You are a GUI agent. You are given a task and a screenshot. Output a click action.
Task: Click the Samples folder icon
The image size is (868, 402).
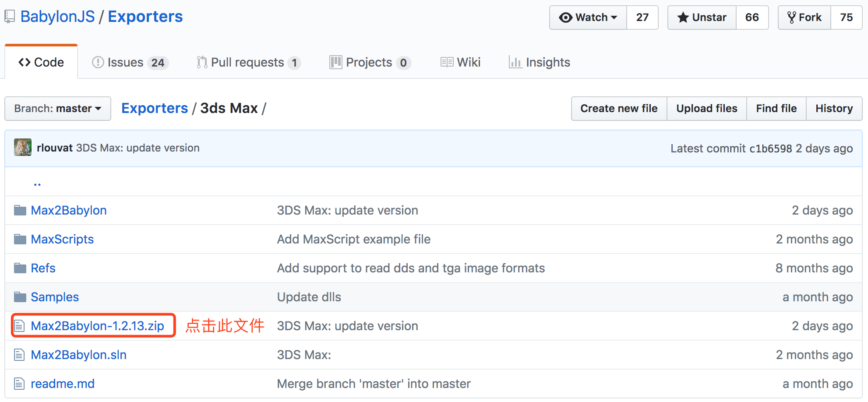coord(20,297)
